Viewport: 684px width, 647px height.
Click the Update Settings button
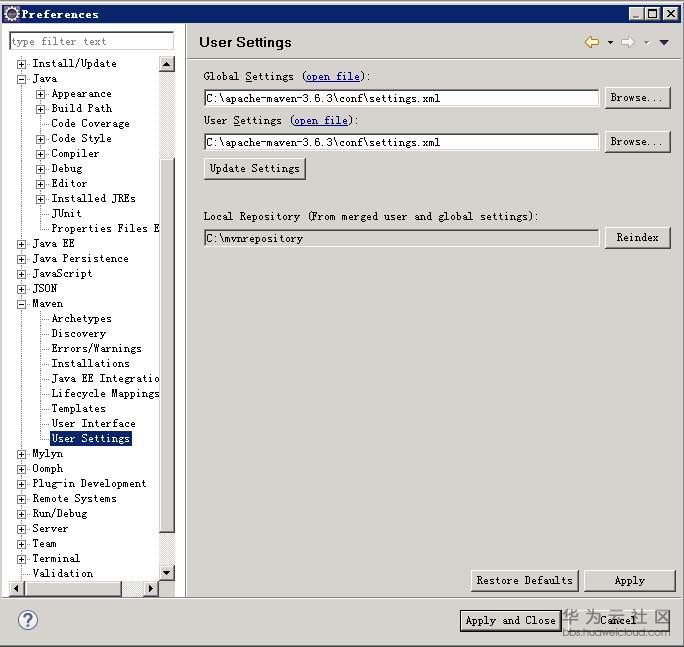tap(255, 168)
